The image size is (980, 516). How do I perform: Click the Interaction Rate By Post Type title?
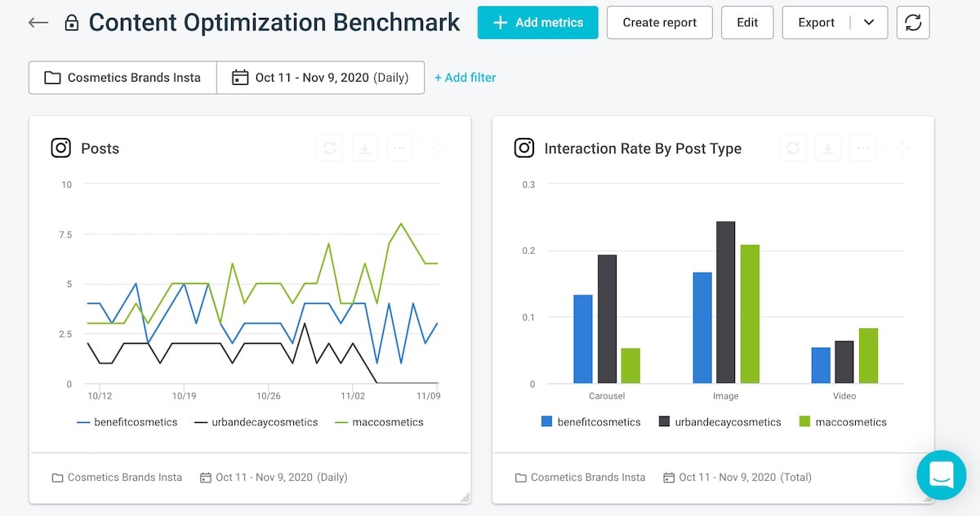click(643, 149)
